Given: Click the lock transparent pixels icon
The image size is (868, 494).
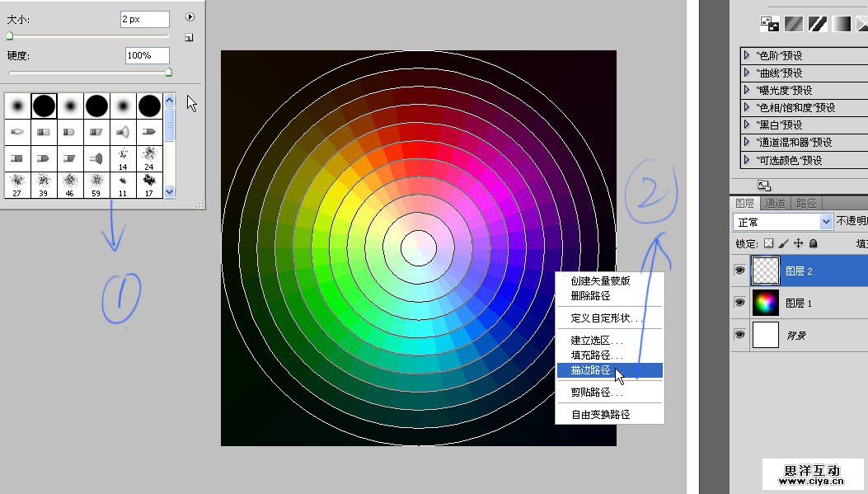Looking at the screenshot, I should pyautogui.click(x=768, y=244).
